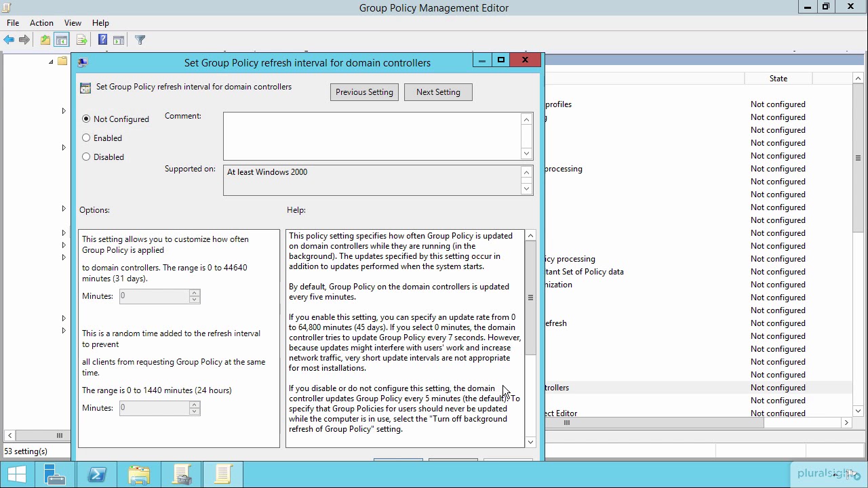This screenshot has width=868, height=488.
Task: Click inside the Comment text box
Action: pos(372,136)
